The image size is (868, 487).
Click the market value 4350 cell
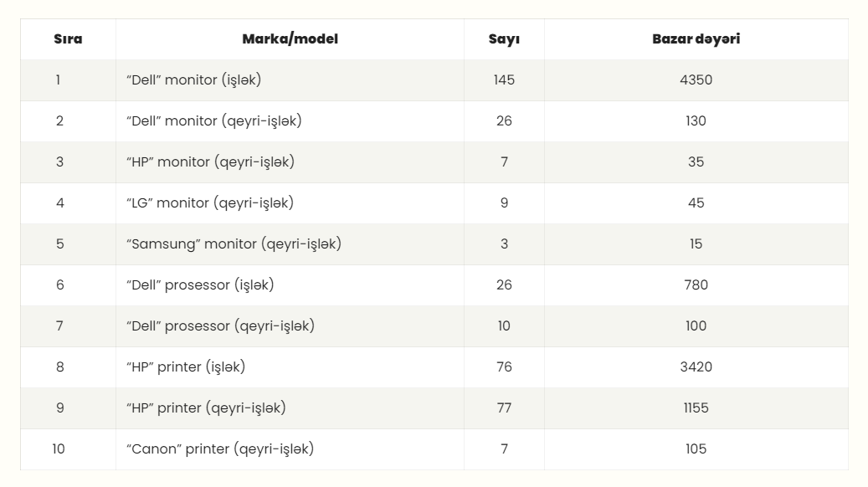tap(696, 80)
